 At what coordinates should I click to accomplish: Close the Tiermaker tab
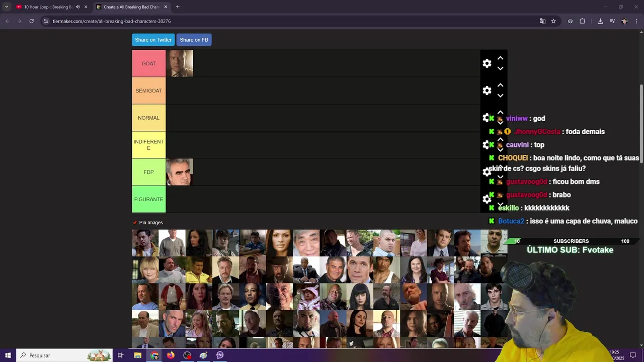click(x=166, y=7)
